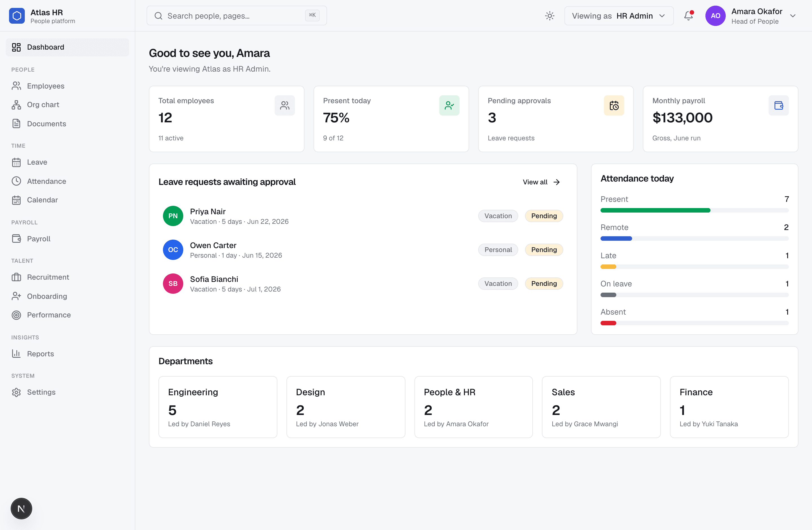Image resolution: width=812 pixels, height=530 pixels.
Task: Toggle the light/dark theme sun button
Action: [550, 16]
